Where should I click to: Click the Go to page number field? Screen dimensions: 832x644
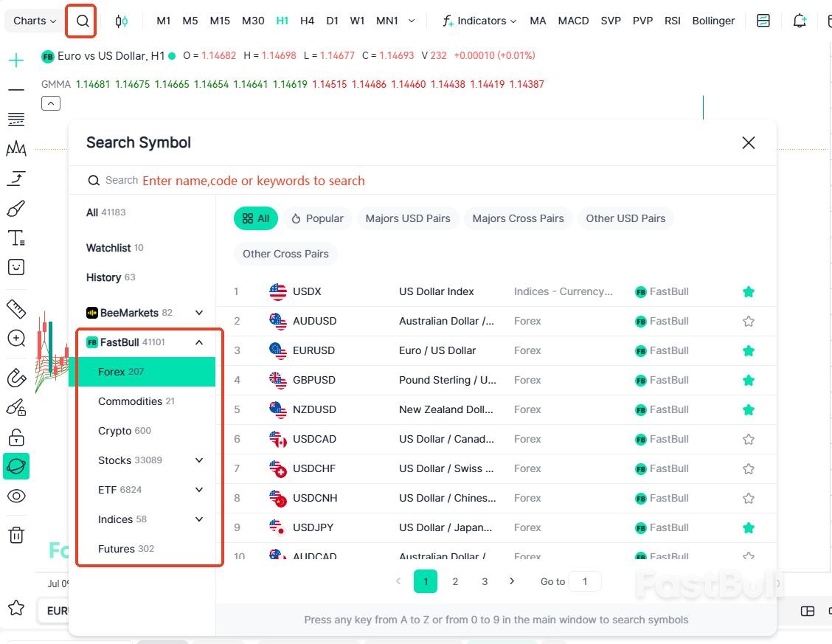tap(585, 581)
